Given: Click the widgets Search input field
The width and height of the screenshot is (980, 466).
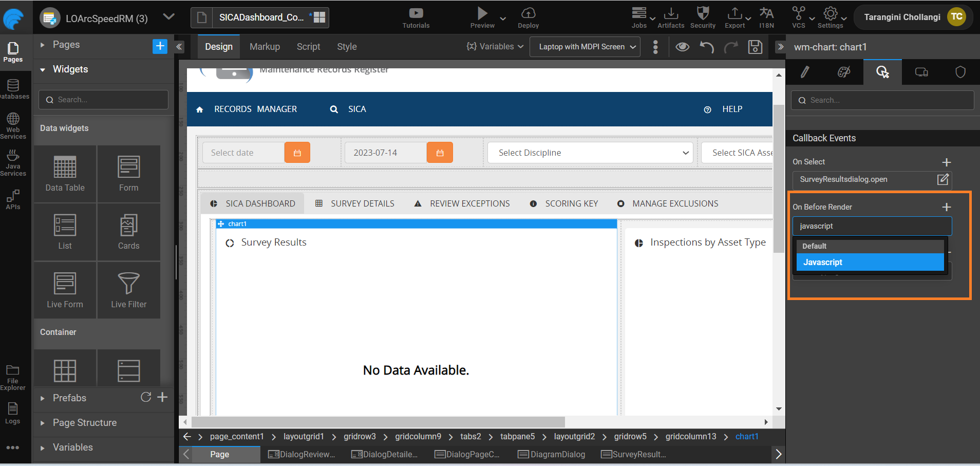Looking at the screenshot, I should [104, 100].
